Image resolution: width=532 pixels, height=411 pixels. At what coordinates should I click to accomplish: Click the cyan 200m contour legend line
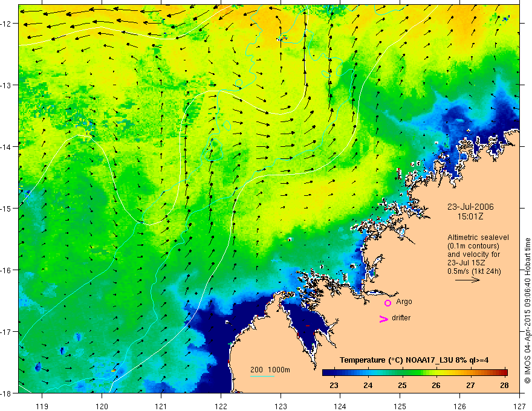(262, 376)
